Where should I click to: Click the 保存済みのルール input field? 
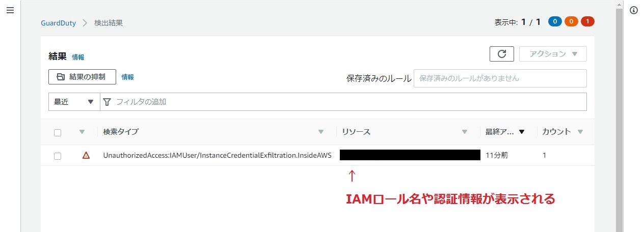pos(500,78)
